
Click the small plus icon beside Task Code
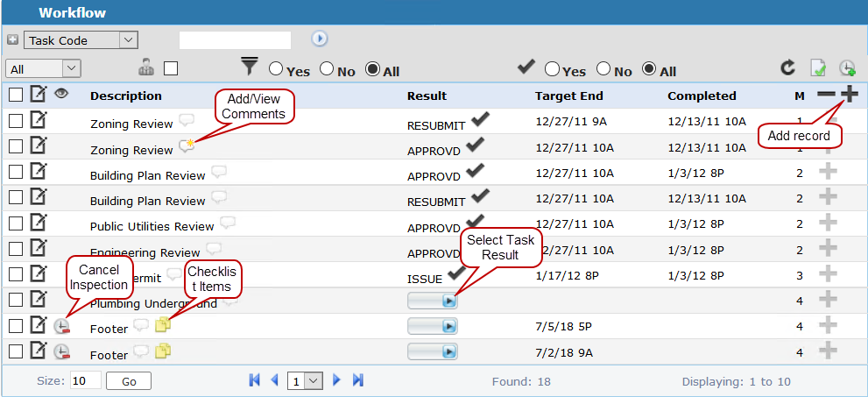(13, 39)
